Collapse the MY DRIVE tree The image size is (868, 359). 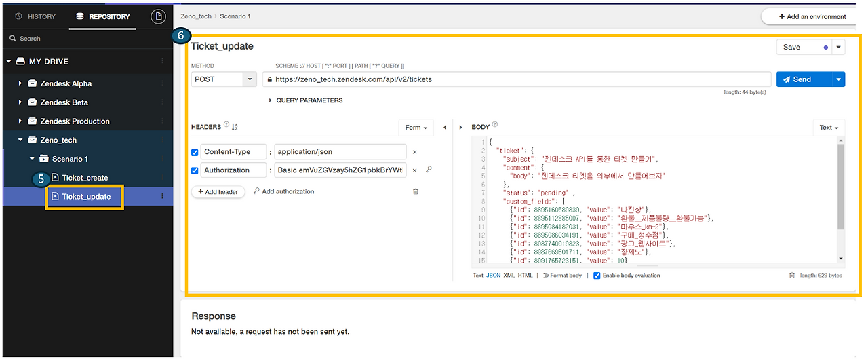point(9,62)
